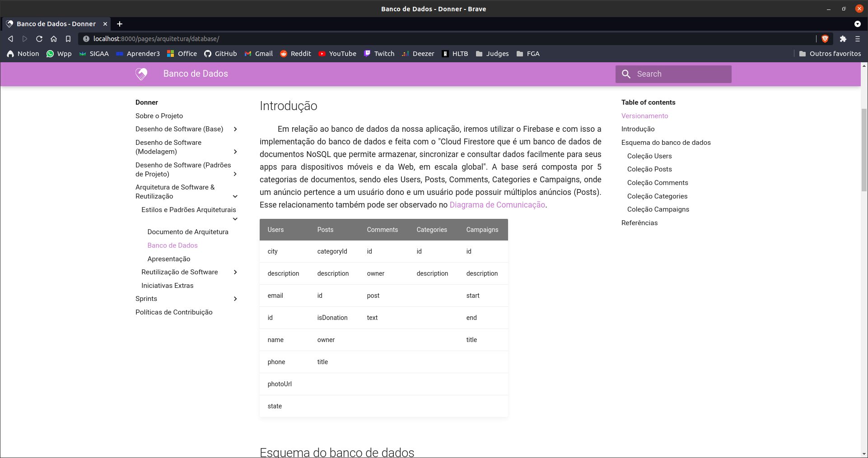Viewport: 868px width, 458px height.
Task: Expand Reutilização de Software section
Action: click(x=235, y=272)
